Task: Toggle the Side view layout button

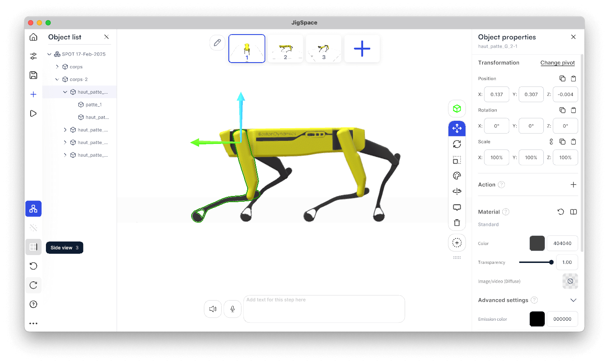Action: pos(33,247)
